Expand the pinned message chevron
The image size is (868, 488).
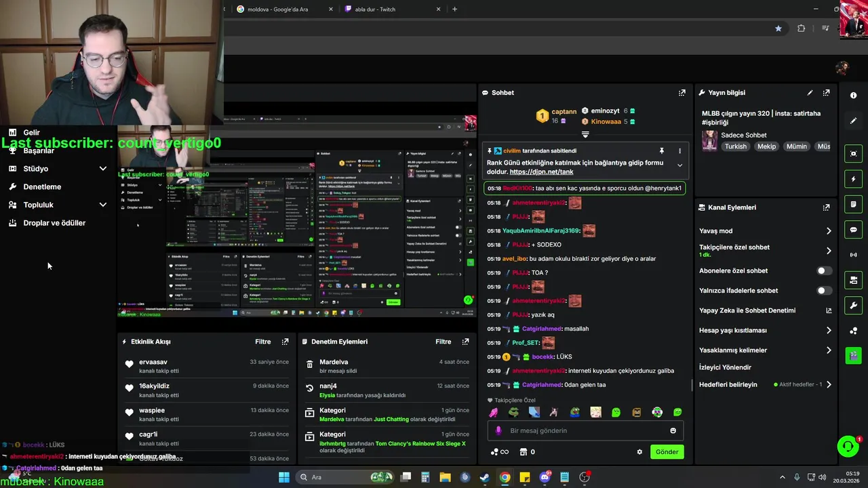[x=679, y=165]
